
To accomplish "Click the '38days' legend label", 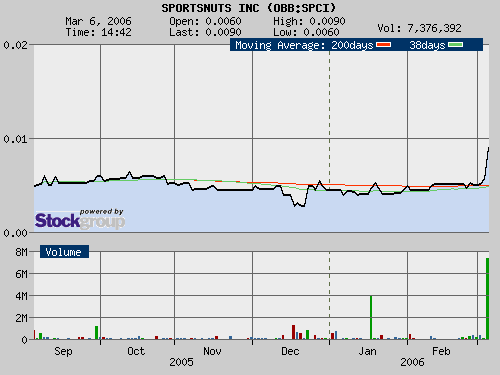I will point(427,45).
